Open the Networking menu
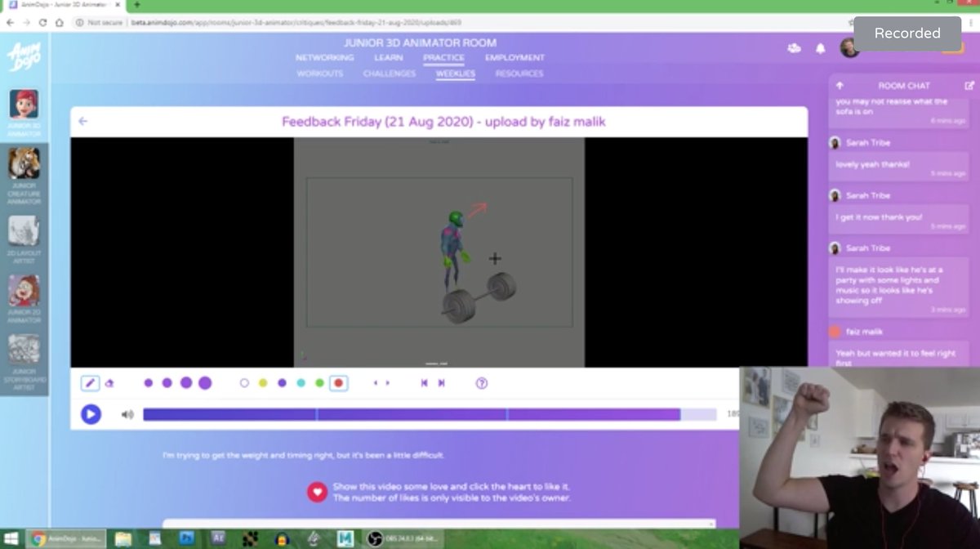 (x=325, y=58)
